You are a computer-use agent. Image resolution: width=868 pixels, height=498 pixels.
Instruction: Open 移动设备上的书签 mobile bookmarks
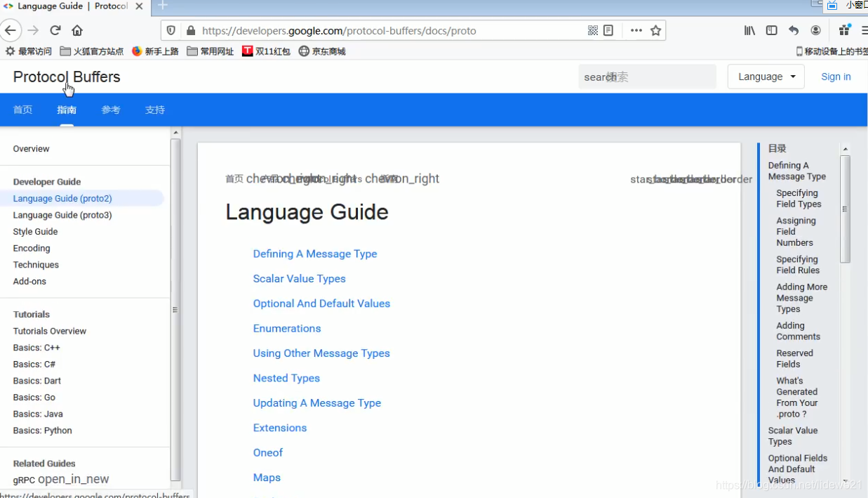point(832,51)
